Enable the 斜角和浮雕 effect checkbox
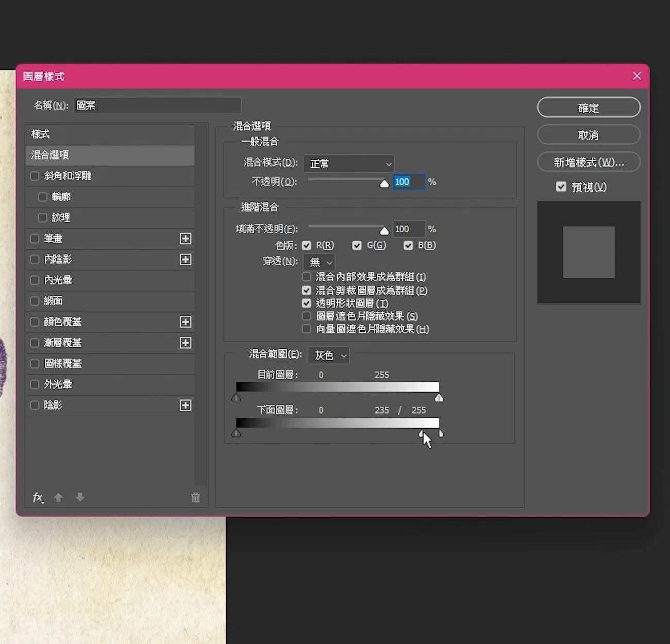The height and width of the screenshot is (644, 670). pyautogui.click(x=35, y=176)
